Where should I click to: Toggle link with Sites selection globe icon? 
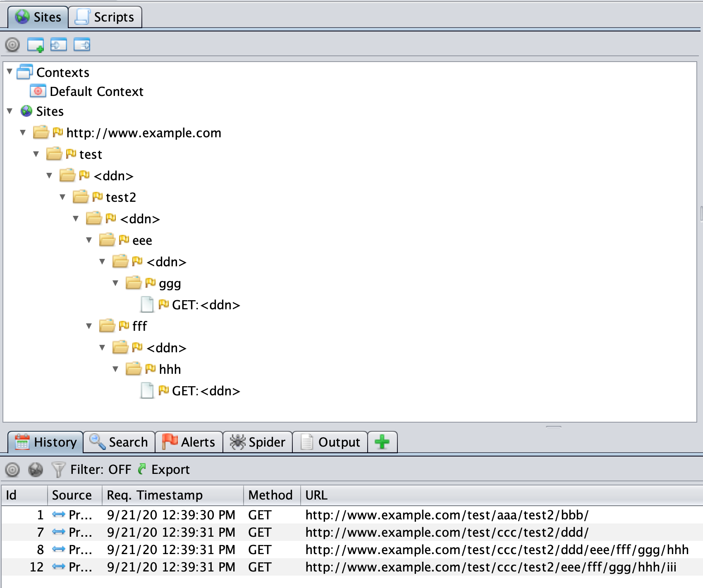(36, 470)
